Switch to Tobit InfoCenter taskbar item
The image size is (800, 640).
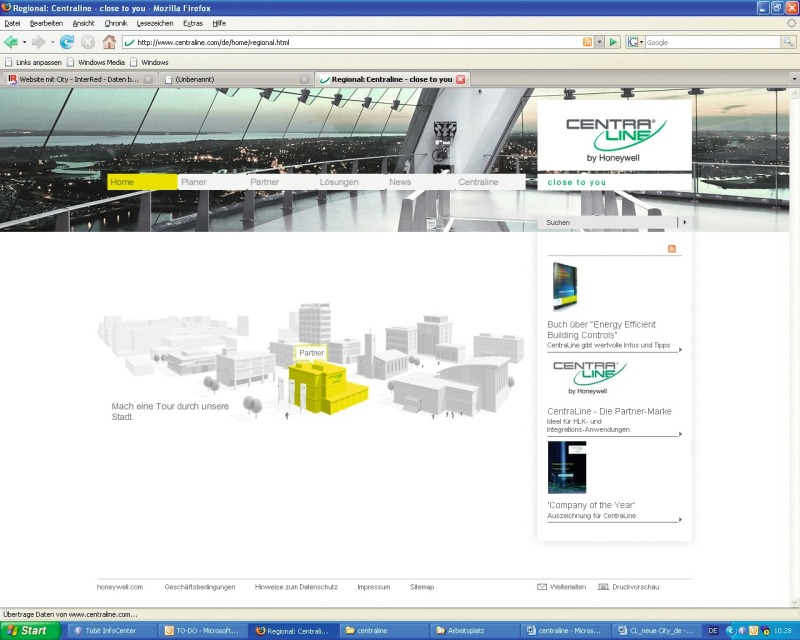point(111,631)
